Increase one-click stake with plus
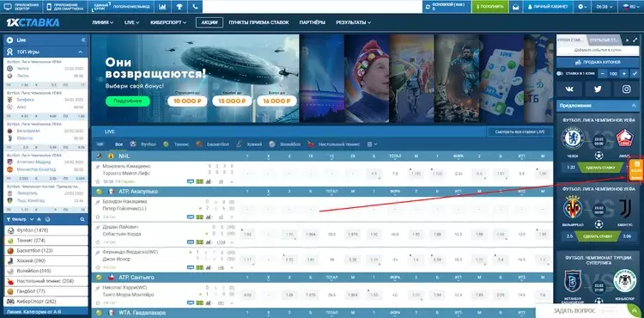Viewport: 644px width, 318px height. click(624, 74)
